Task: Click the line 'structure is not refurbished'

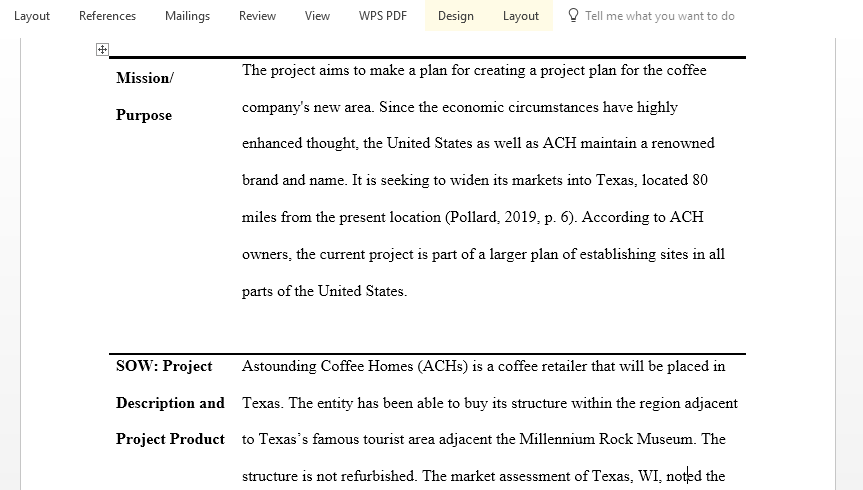Action: tap(483, 476)
